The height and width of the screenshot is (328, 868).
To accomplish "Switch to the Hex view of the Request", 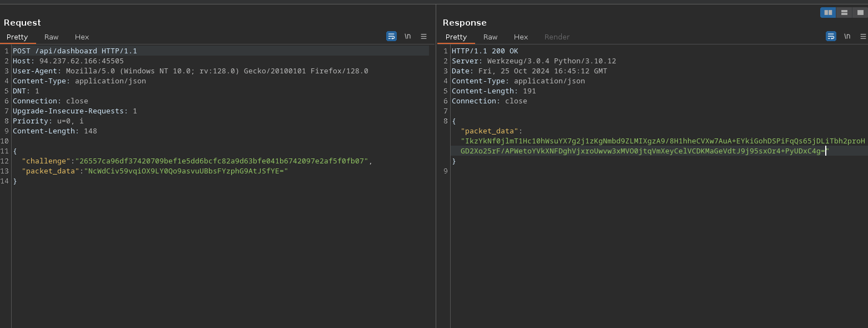I will pyautogui.click(x=82, y=37).
